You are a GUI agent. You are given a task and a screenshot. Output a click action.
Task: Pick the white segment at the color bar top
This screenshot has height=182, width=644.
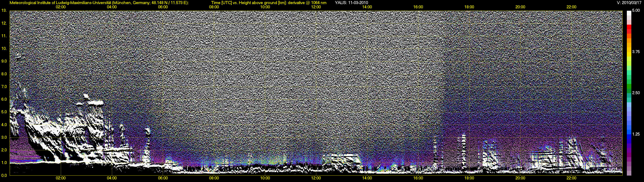coord(629,13)
